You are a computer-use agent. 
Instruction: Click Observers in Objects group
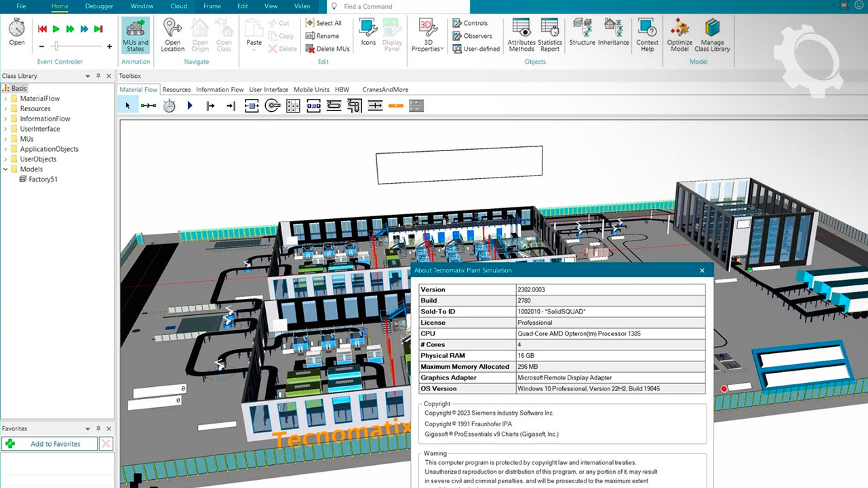472,36
